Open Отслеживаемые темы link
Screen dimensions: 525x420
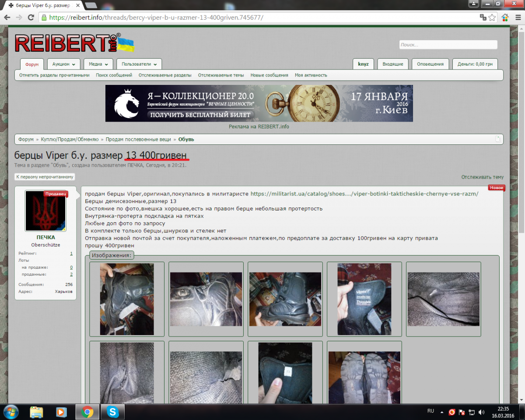tap(221, 75)
